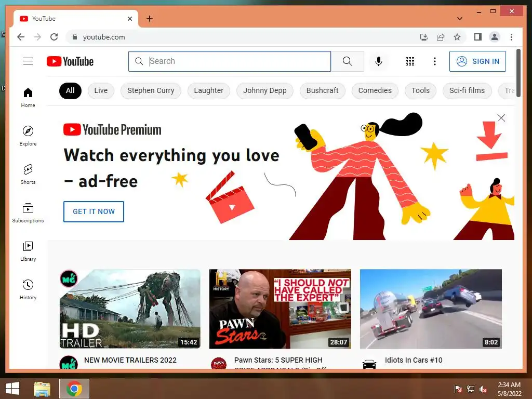Screen dimensions: 532x399
Task: Select the Tools filter chip
Action: (420, 90)
